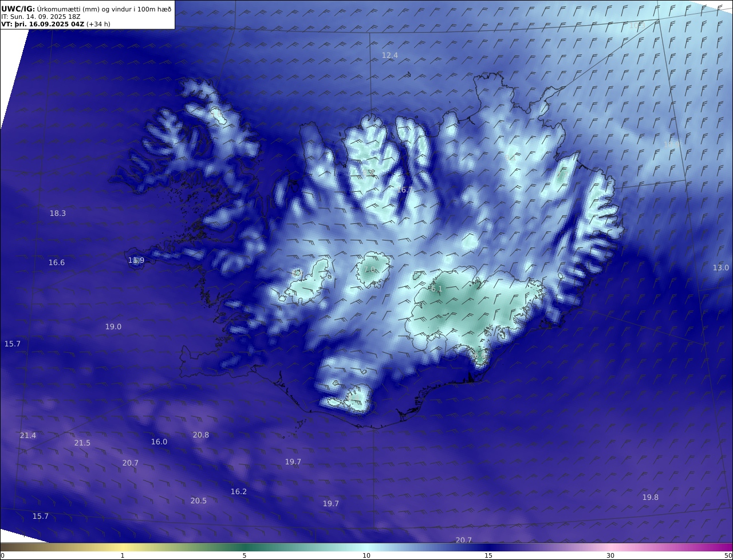Click the colorbar tick label 50
The image size is (733, 560).
728,555
